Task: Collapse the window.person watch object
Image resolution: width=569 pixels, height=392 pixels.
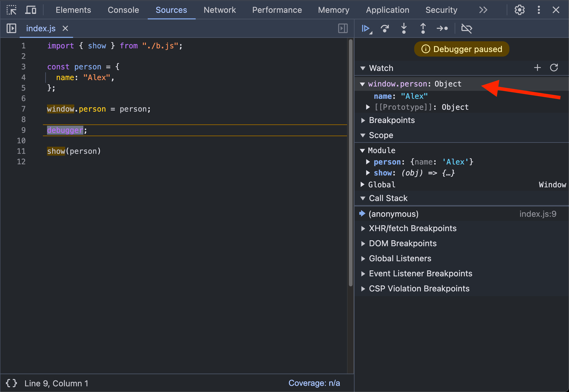Action: pyautogui.click(x=362, y=84)
